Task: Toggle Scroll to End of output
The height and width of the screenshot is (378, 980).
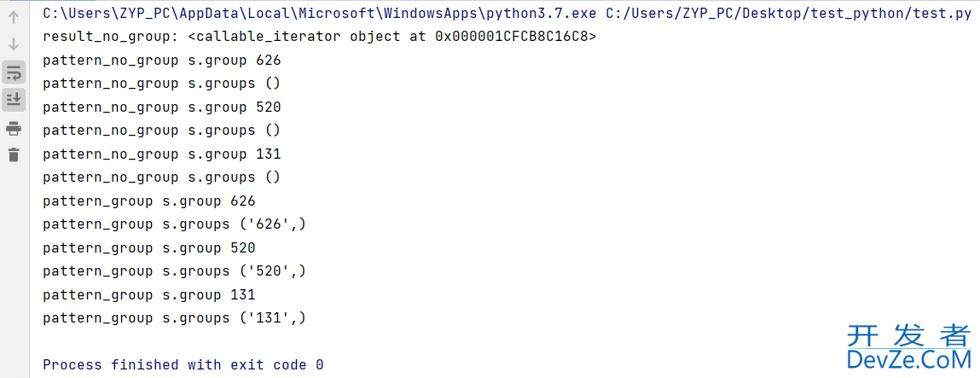Action: 14,99
